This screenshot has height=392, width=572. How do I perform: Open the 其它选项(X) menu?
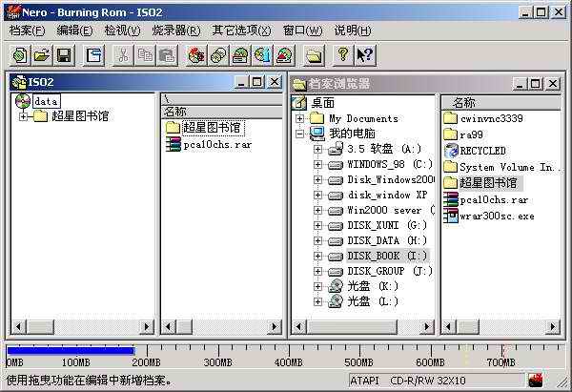click(x=241, y=31)
